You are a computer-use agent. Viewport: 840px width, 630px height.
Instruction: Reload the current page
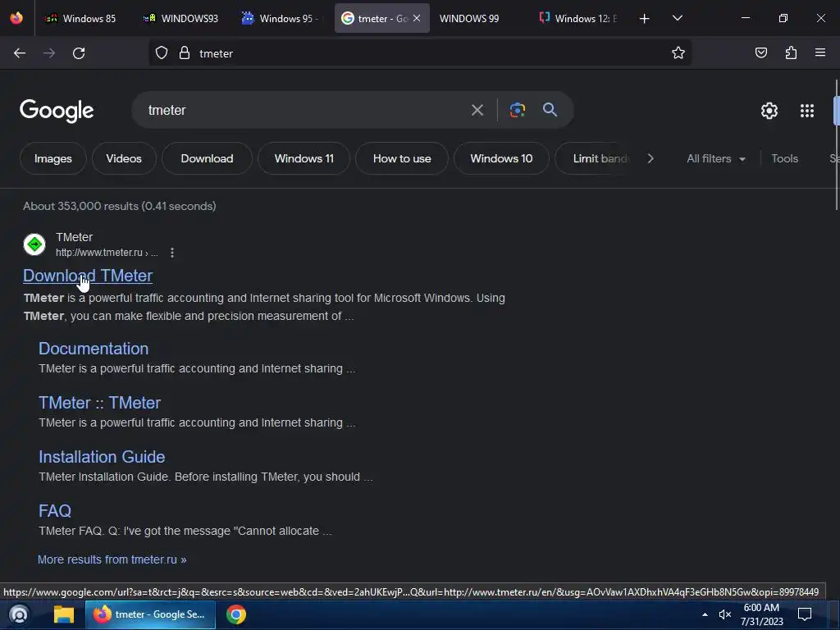click(x=79, y=53)
